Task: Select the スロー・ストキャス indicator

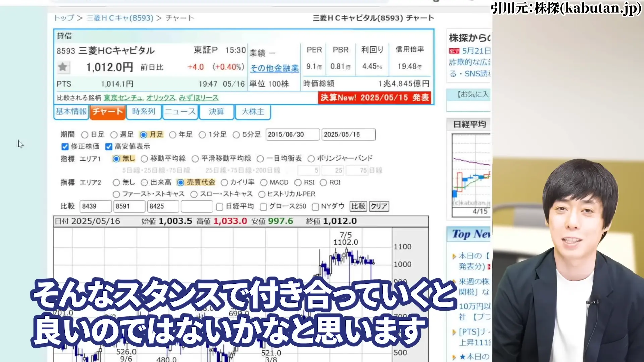Action: coord(194,194)
